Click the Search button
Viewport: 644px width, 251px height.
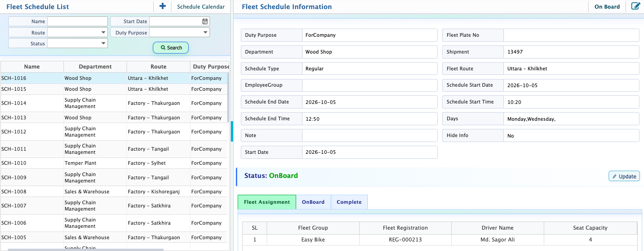point(171,48)
